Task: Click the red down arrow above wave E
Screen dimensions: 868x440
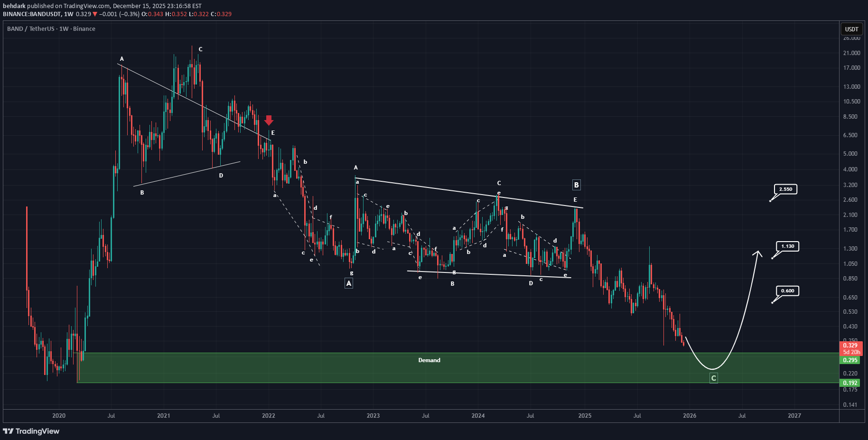Action: point(269,120)
